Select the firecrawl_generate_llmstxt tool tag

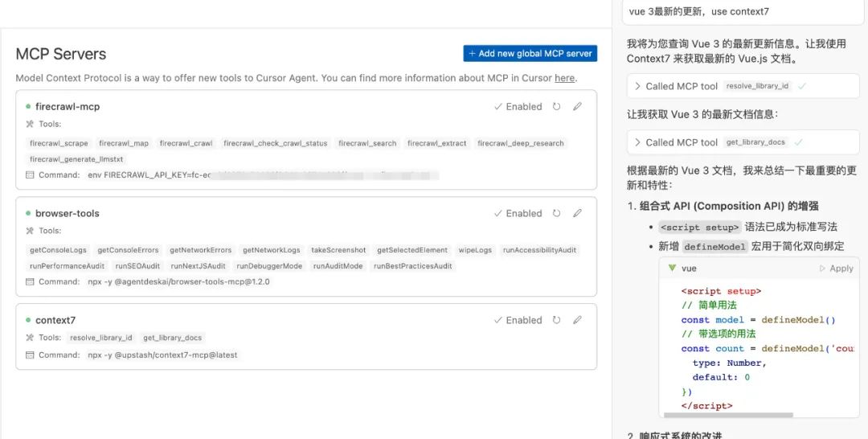(76, 159)
